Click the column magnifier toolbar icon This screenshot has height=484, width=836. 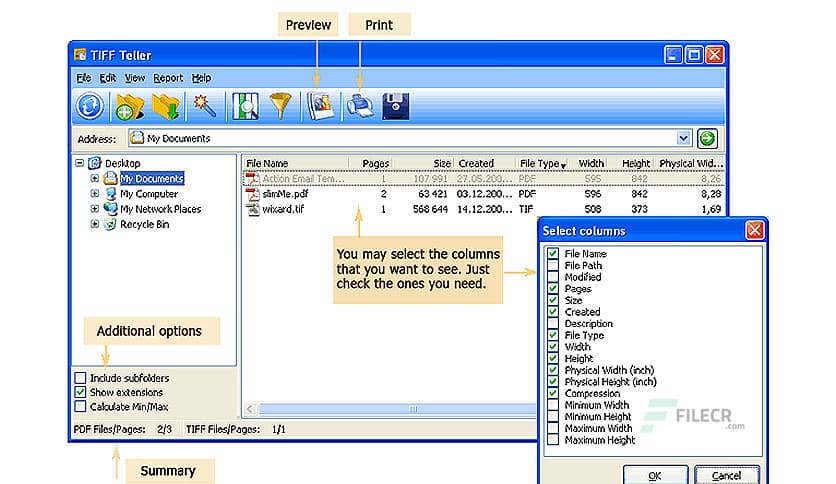(245, 106)
